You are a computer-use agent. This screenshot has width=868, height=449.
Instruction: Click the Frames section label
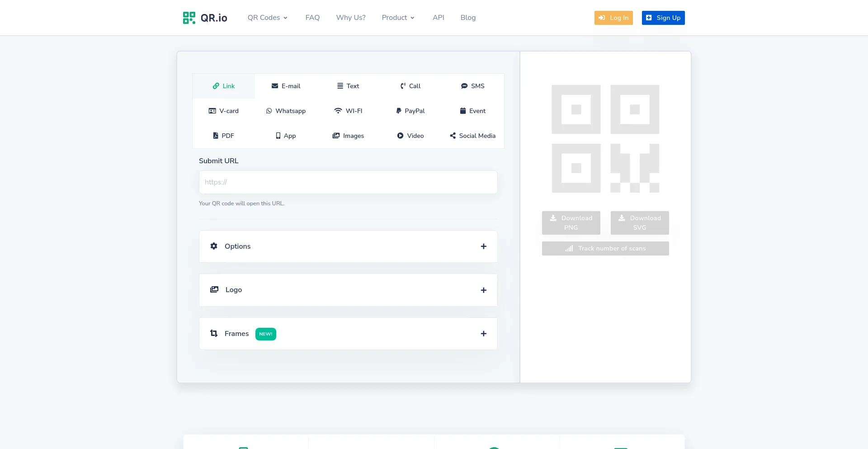coord(236,333)
